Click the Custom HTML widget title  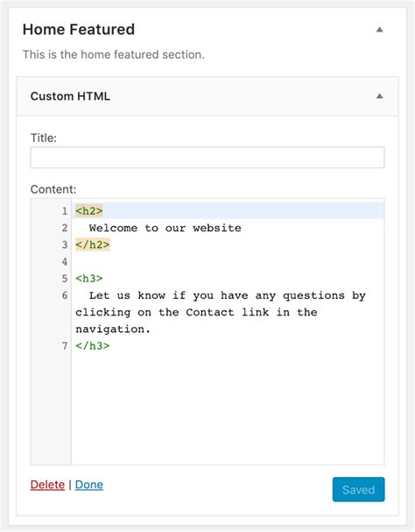(70, 96)
